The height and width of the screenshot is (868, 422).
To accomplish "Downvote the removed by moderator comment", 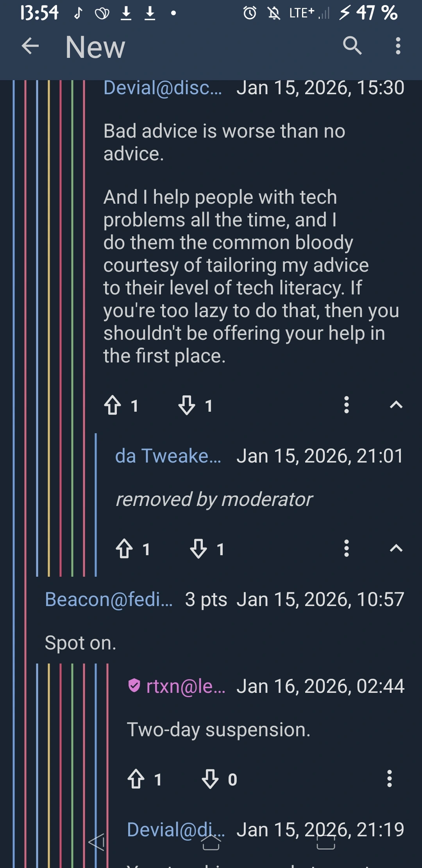I will click(198, 549).
